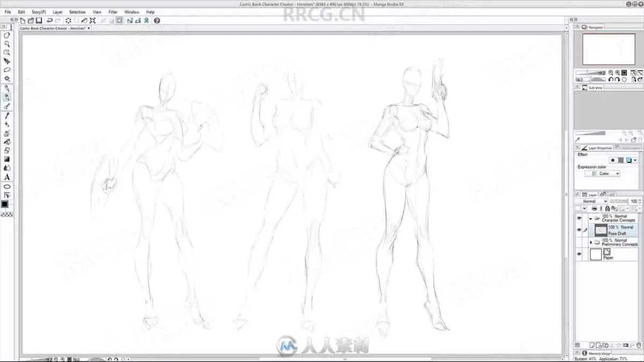Show the Preliminary Concepts folder layer
Viewport: 644px width, 362px height.
tap(579, 242)
